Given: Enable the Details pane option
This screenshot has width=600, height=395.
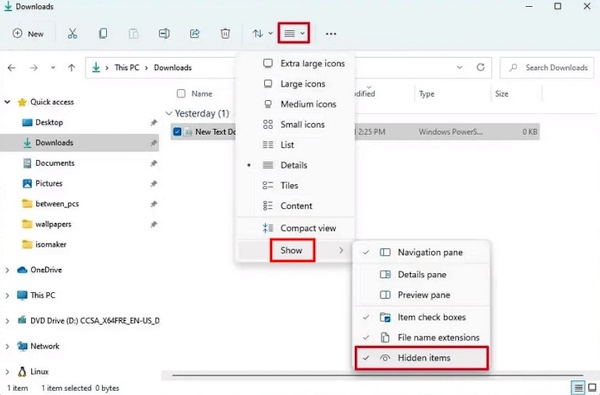Looking at the screenshot, I should coord(421,274).
